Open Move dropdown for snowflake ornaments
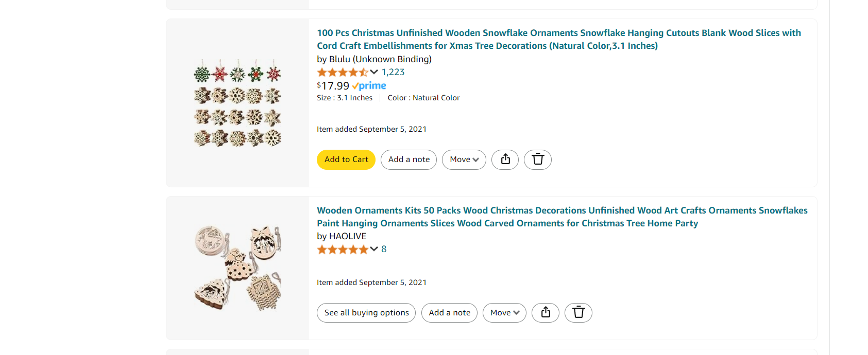 click(x=464, y=159)
